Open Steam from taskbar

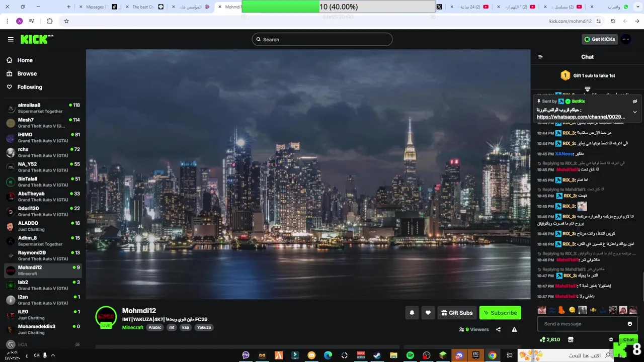click(377, 355)
